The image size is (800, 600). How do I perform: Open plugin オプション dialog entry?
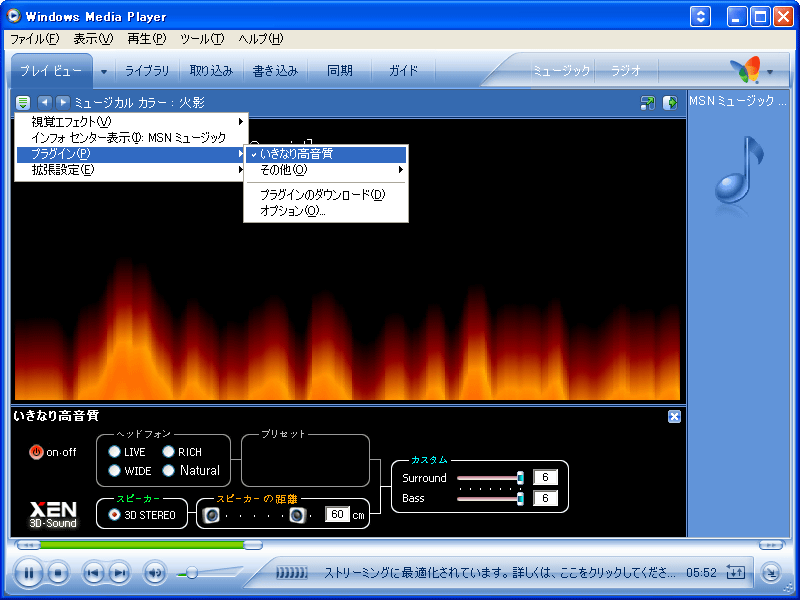[326, 211]
